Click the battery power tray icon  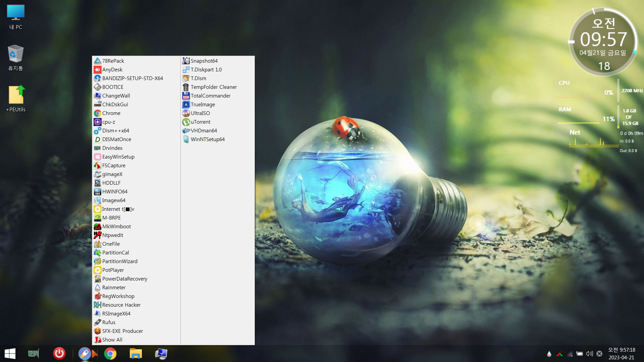pos(579,354)
